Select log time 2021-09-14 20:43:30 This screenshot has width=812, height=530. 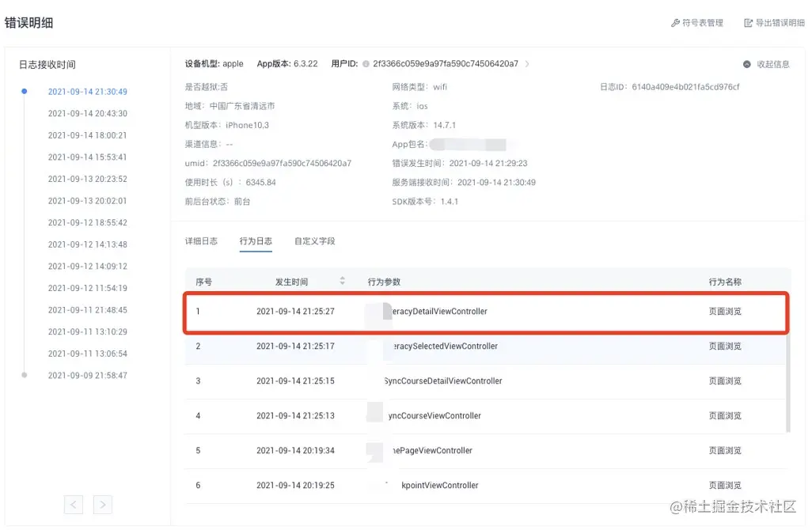tap(88, 113)
